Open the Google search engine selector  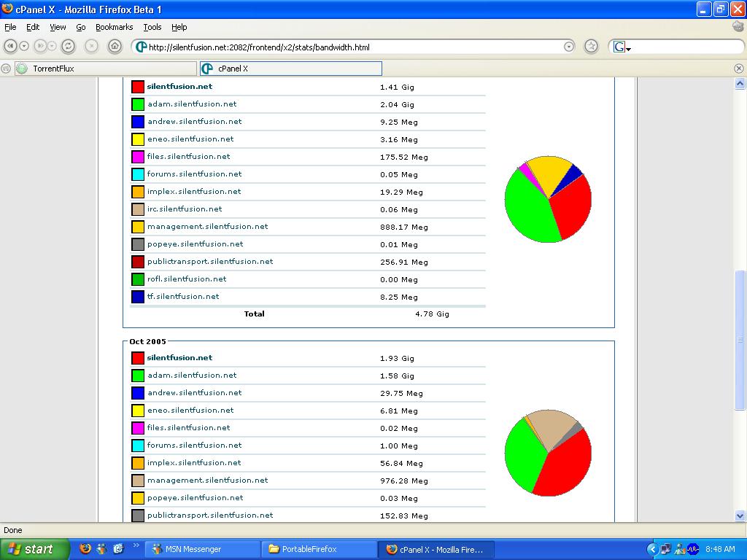coord(622,47)
